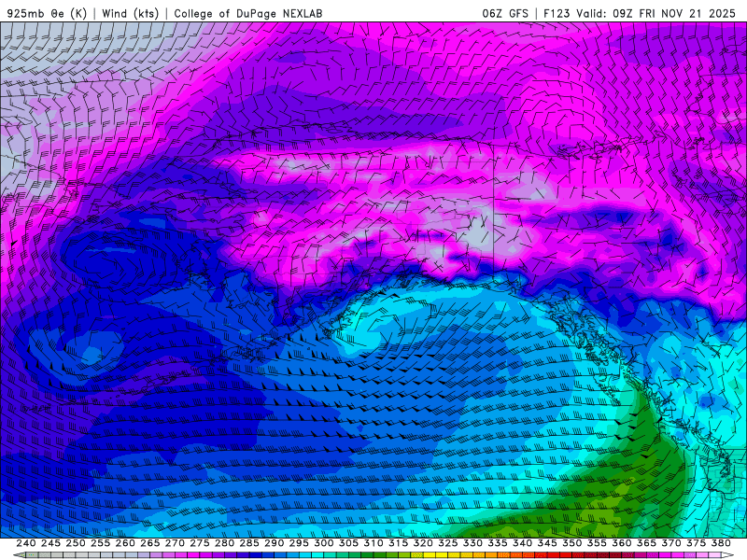This screenshot has width=747, height=560.
Task: Click the 250 legend value
Action: click(x=76, y=543)
